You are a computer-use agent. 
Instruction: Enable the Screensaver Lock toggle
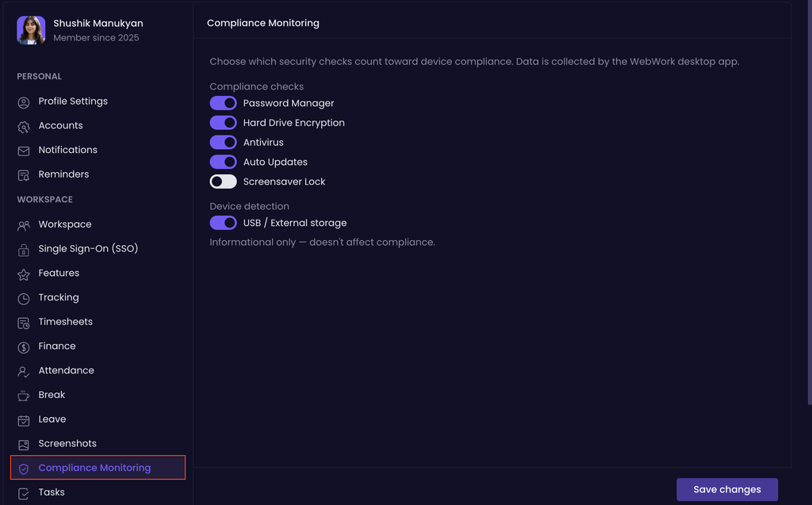223,182
